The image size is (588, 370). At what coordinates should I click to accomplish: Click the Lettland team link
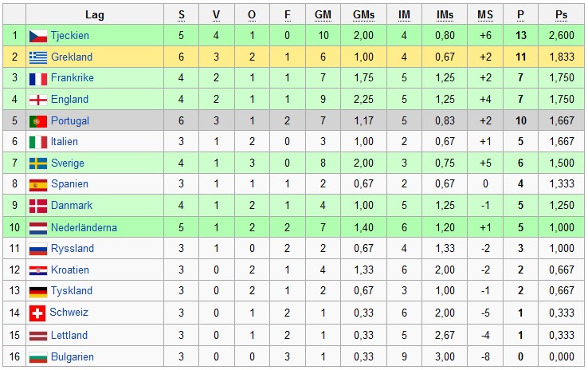[x=69, y=335]
